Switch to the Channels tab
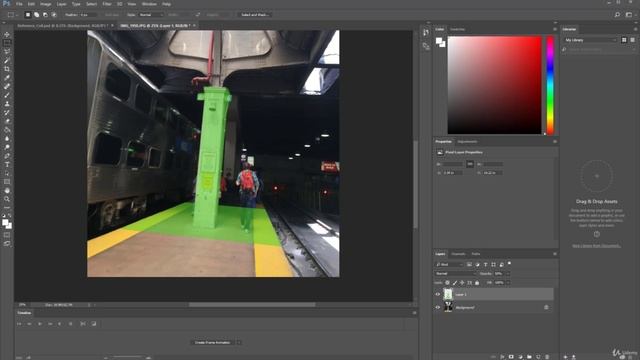The height and width of the screenshot is (360, 640). click(x=458, y=254)
